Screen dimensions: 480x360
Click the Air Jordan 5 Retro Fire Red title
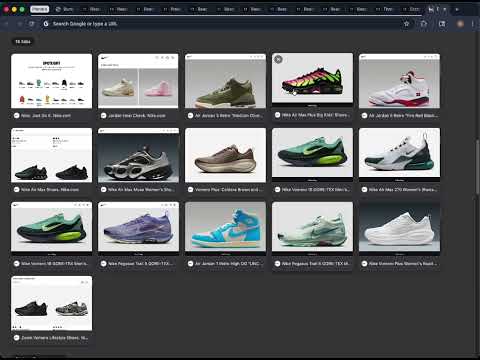pos(403,116)
